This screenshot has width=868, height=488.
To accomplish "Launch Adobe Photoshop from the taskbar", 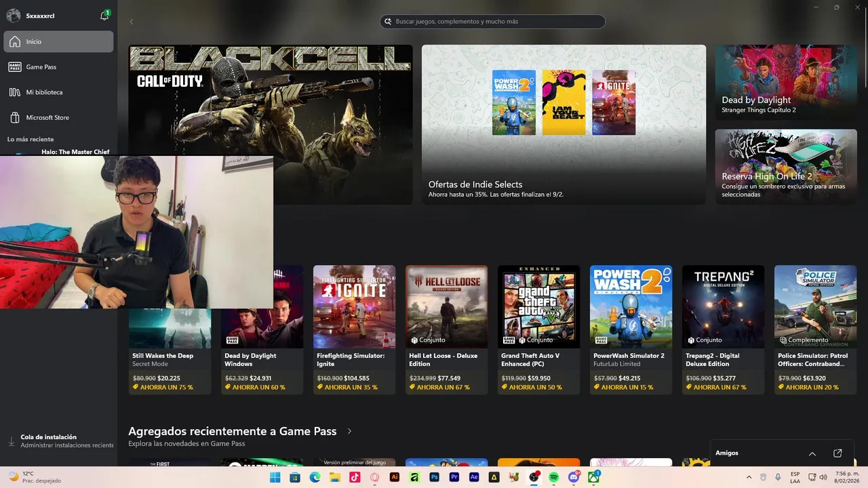I will 435,477.
